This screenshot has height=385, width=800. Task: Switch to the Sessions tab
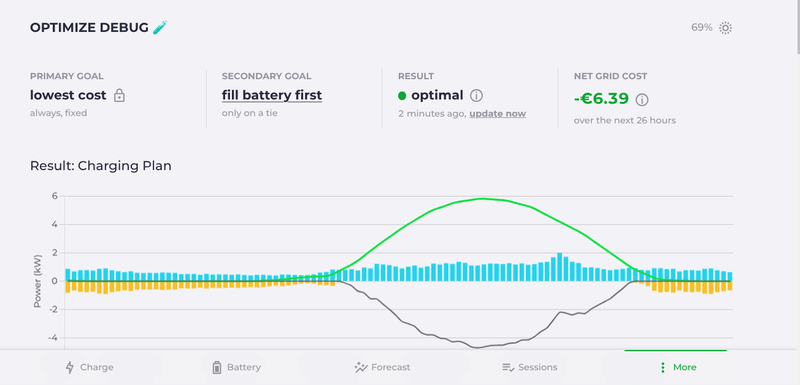coord(530,367)
